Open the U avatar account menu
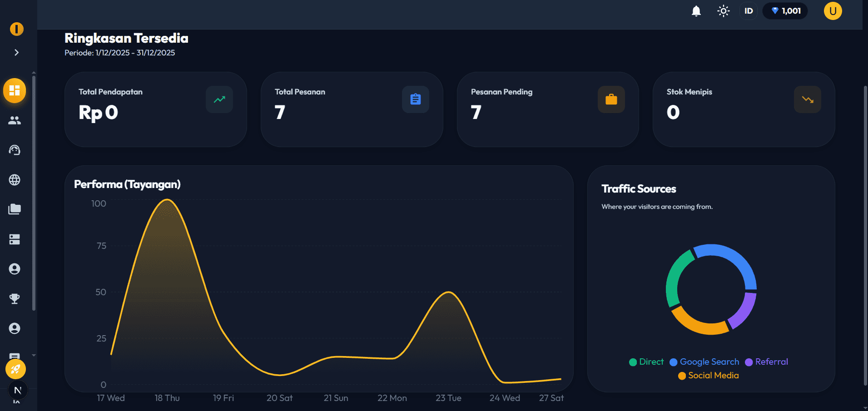 833,11
